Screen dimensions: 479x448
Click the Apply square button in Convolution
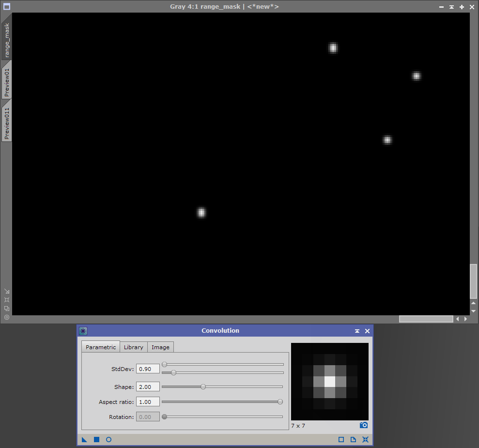[x=96, y=439]
